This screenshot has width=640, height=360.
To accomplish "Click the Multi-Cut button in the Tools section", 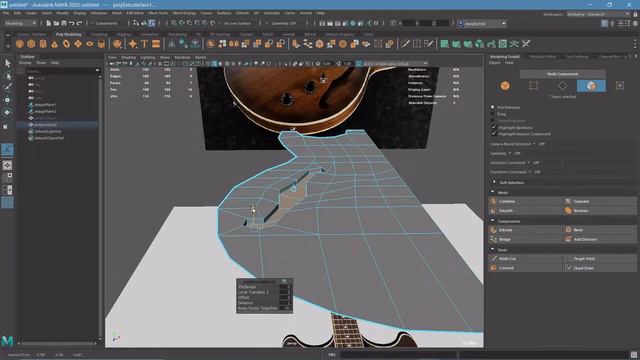I will click(x=525, y=258).
